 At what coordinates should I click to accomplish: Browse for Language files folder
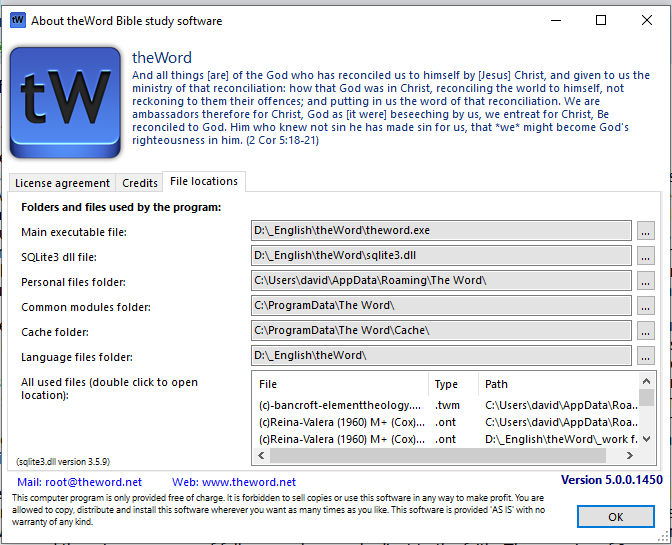[645, 356]
